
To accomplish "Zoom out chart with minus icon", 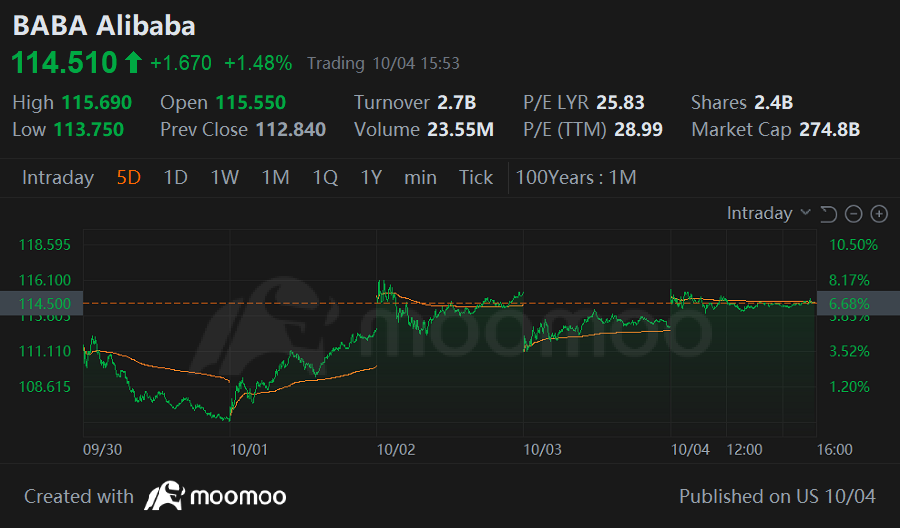I will click(854, 214).
